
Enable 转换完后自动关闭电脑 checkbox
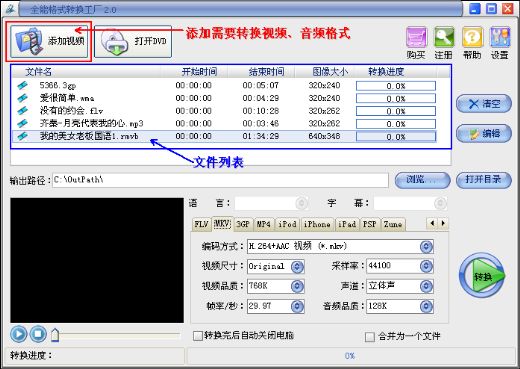click(x=198, y=336)
